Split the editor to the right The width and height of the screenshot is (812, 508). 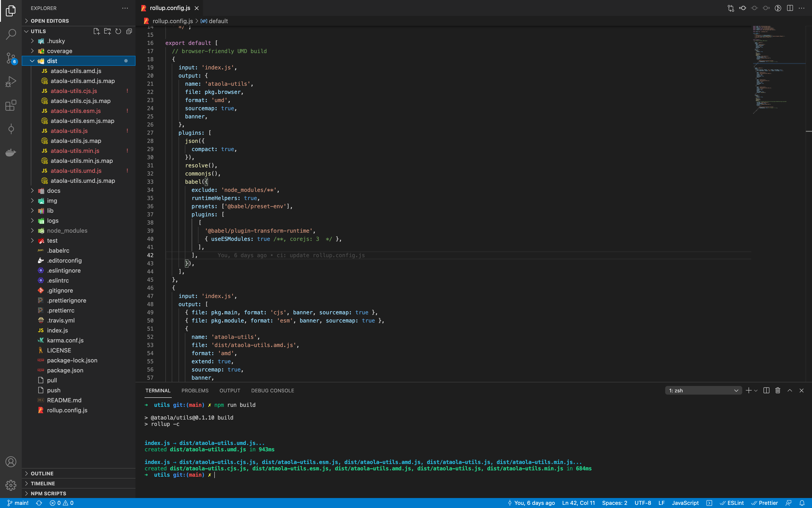click(x=790, y=8)
